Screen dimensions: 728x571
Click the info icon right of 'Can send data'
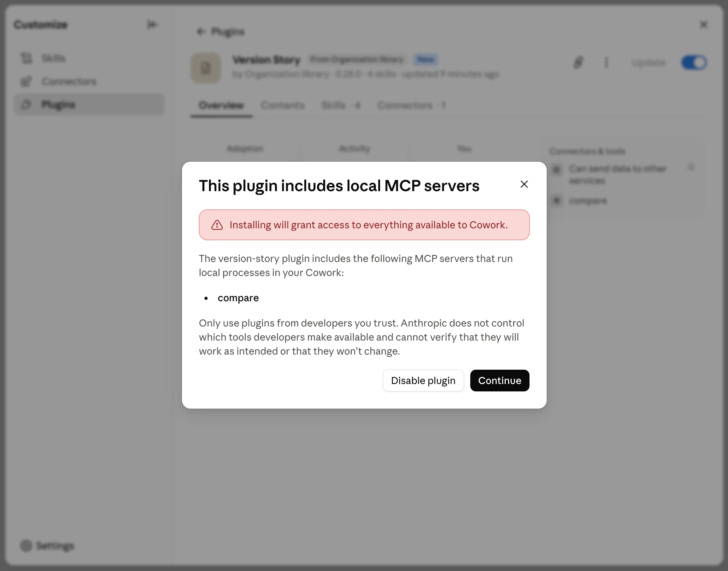pyautogui.click(x=691, y=167)
